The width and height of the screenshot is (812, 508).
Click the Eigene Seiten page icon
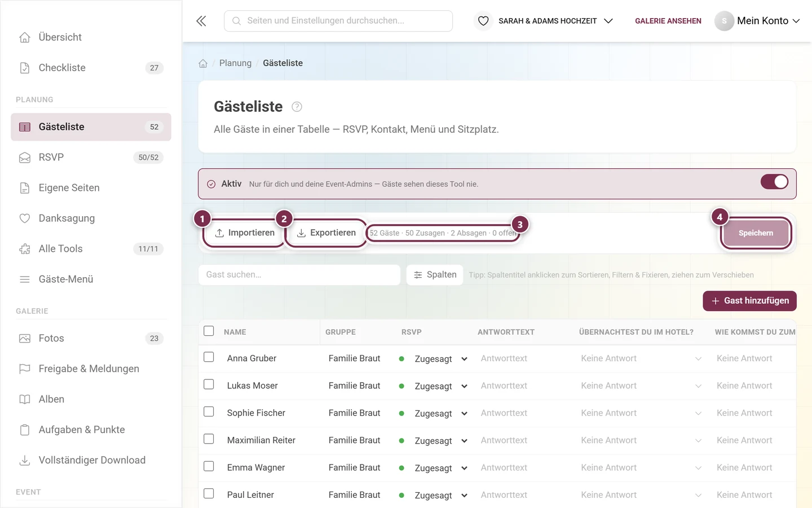[x=25, y=188]
